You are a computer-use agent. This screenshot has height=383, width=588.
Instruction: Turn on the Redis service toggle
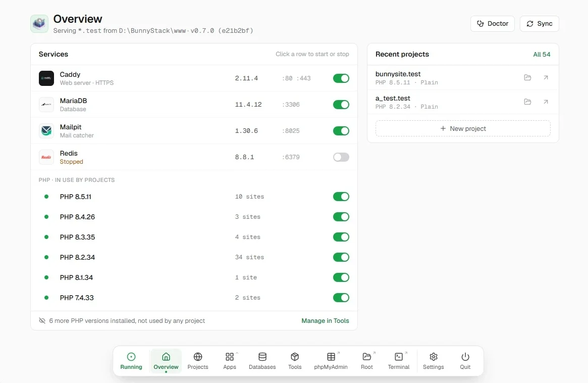(x=341, y=157)
